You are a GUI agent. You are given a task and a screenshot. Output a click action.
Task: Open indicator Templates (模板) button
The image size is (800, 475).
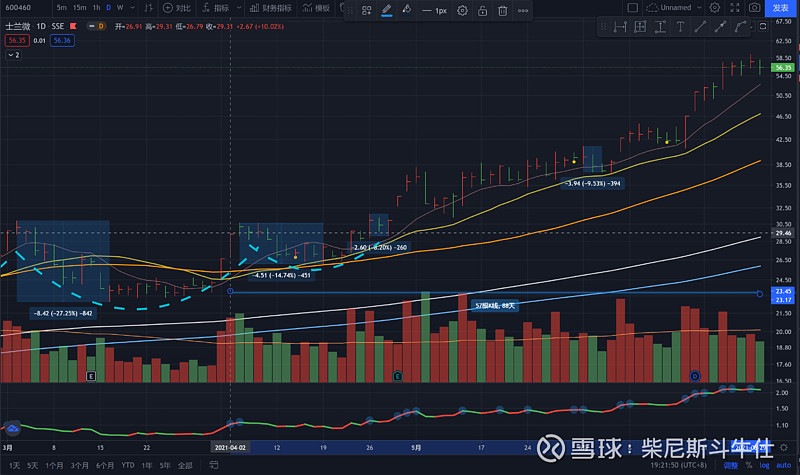(316, 8)
